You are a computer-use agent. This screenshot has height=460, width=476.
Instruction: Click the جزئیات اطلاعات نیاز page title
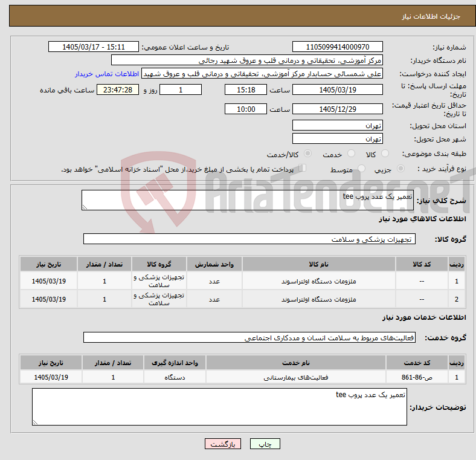pyautogui.click(x=431, y=16)
